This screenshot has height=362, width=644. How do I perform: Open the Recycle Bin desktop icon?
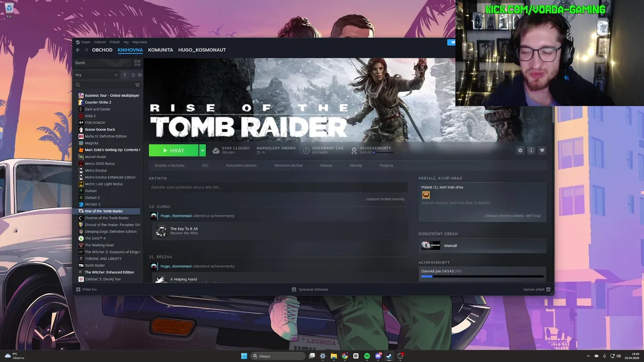click(x=9, y=10)
